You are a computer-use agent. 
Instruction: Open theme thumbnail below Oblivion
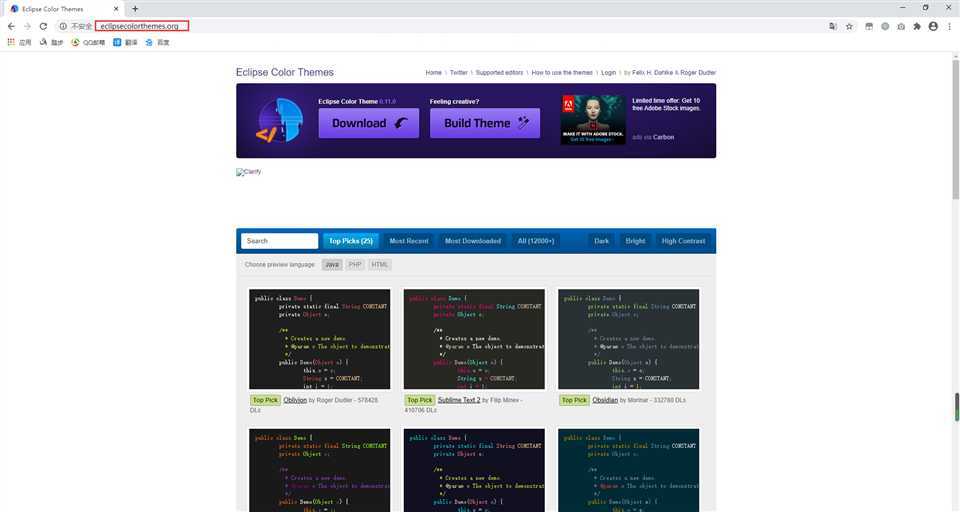tap(320, 470)
